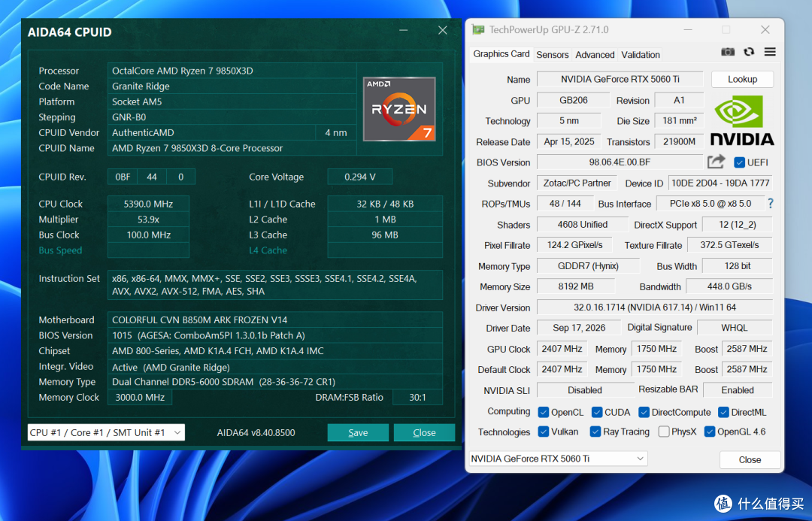Viewport: 812px width, 521px height.
Task: Close GPU-Z with the title bar X
Action: (x=765, y=30)
